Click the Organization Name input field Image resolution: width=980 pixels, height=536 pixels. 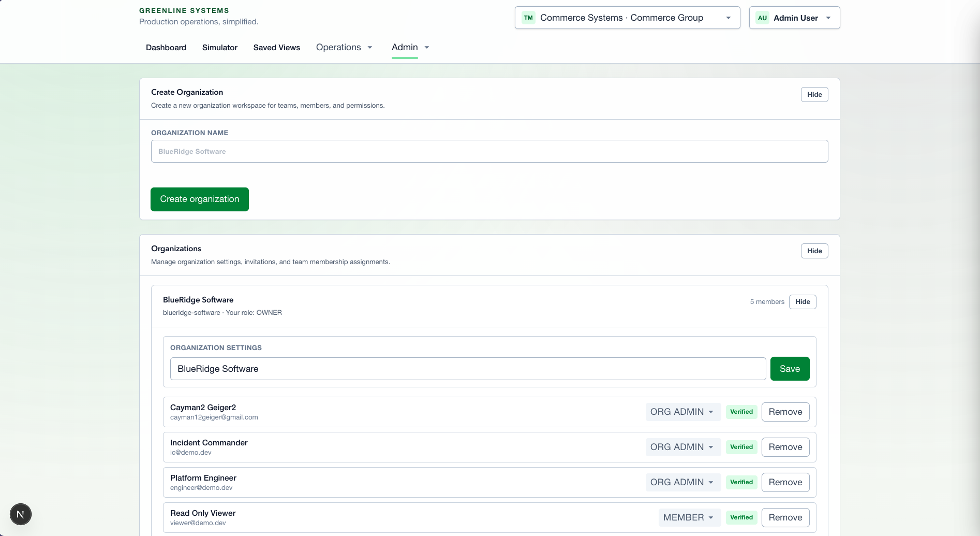coord(489,151)
